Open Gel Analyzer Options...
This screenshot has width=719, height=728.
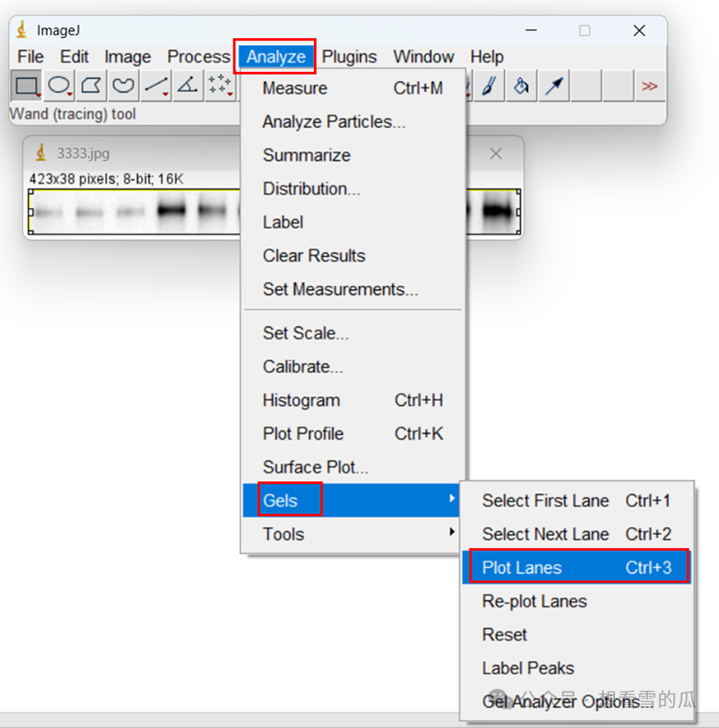tap(576, 701)
